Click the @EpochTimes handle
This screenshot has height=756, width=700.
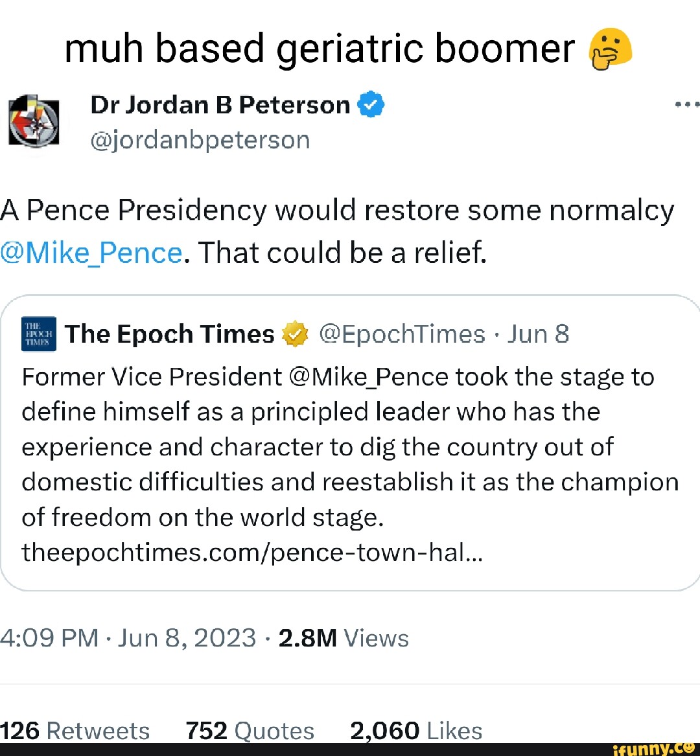click(402, 334)
